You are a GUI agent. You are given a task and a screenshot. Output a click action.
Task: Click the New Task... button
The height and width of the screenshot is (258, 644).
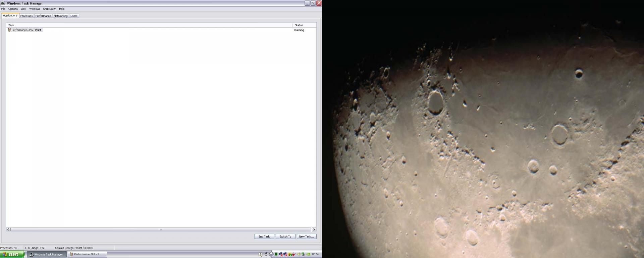point(307,236)
